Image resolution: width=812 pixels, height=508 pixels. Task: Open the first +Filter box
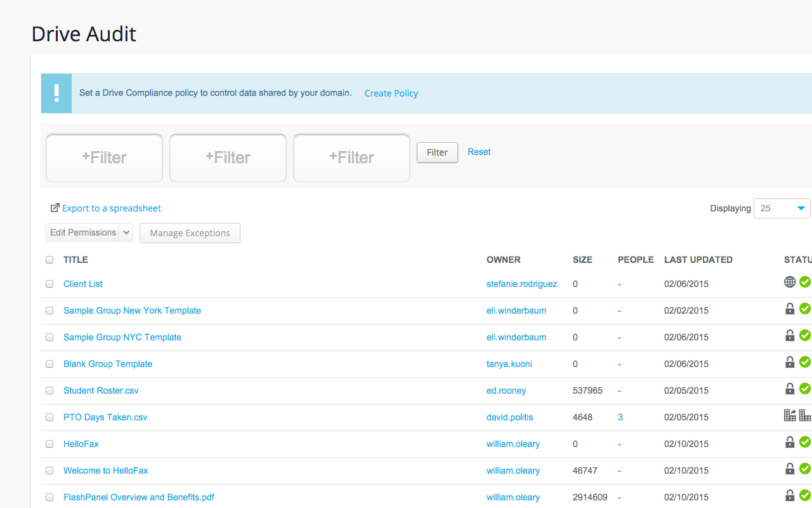point(104,157)
